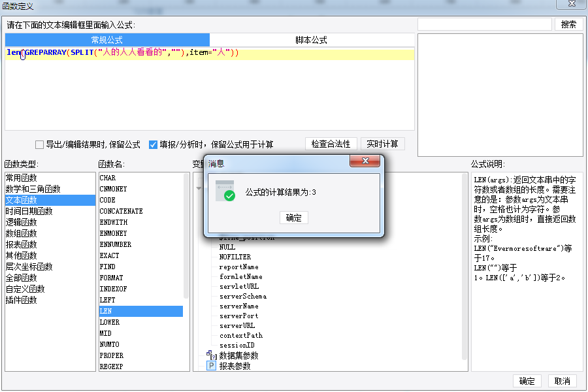Viewport: 588px width, 392px height.
Task: Click the 取消 button
Action: point(562,381)
